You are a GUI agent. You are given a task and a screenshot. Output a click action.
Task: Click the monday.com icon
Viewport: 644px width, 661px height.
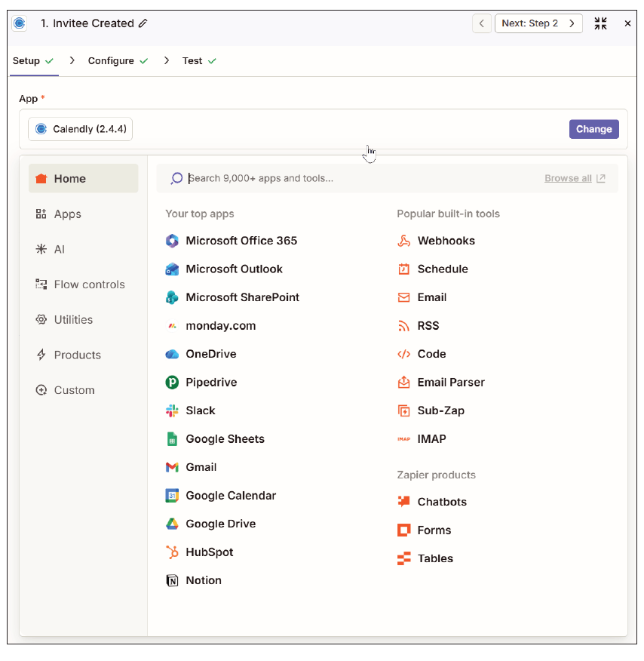click(x=172, y=326)
